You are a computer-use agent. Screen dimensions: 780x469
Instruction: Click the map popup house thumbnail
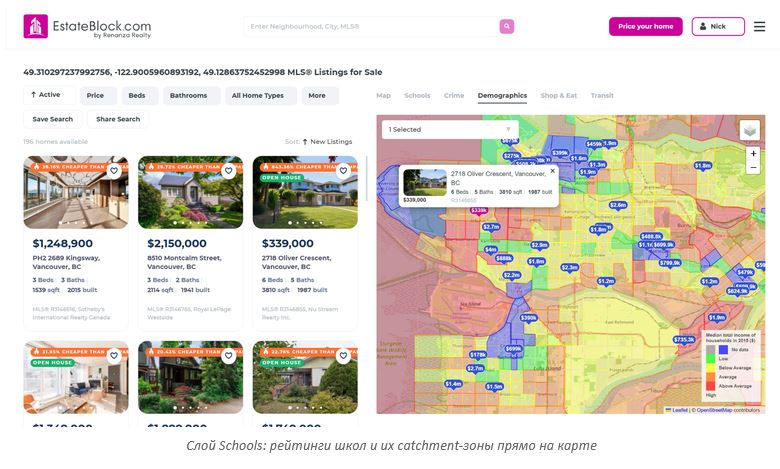coord(425,183)
